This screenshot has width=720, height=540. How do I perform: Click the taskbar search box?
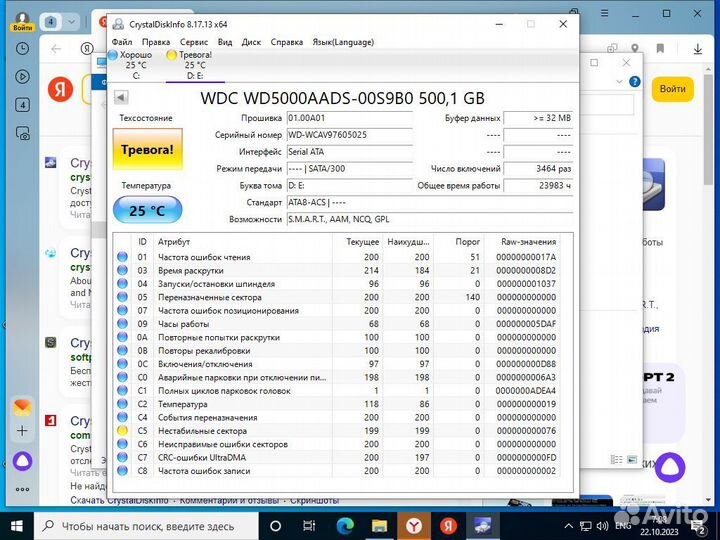[x=147, y=526]
